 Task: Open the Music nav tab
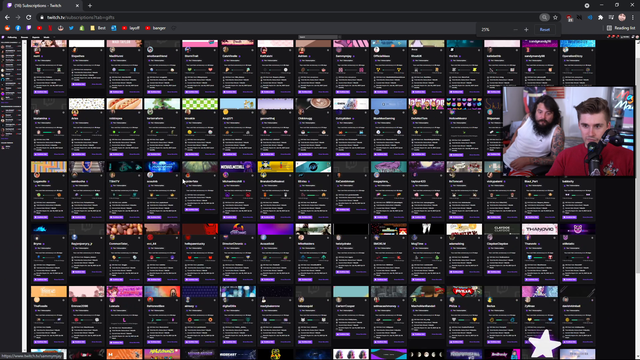pyautogui.click(x=46, y=37)
